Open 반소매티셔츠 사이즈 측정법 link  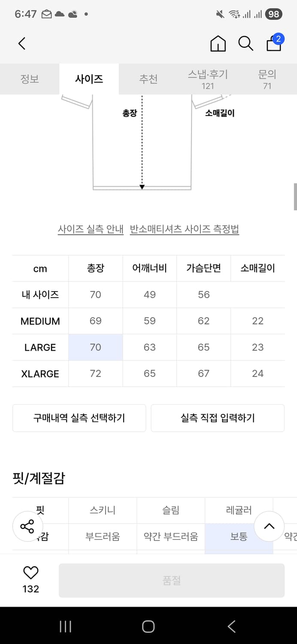[185, 229]
